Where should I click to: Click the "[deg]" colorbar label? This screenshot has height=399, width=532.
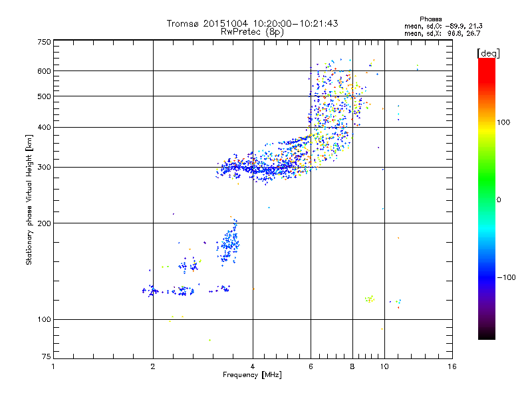tap(488, 53)
